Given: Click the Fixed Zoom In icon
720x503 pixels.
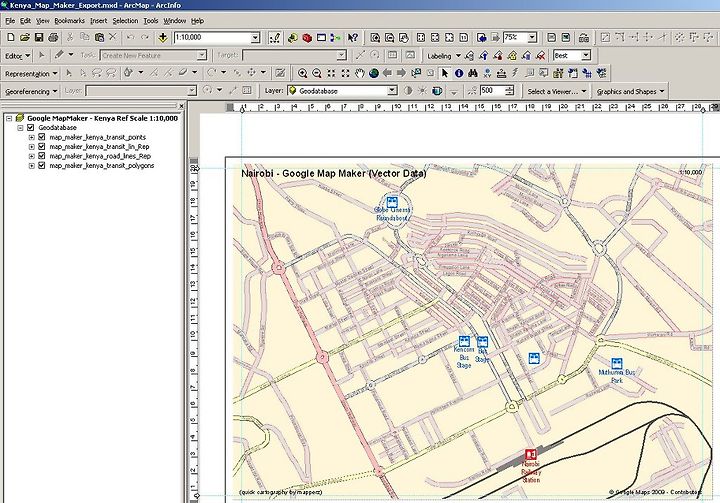Looking at the screenshot, I should (x=331, y=73).
